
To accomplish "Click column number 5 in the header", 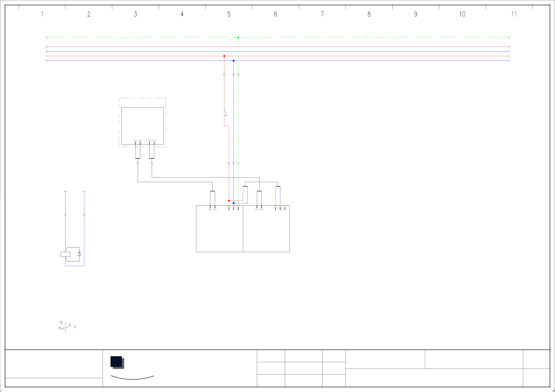I will pos(229,14).
